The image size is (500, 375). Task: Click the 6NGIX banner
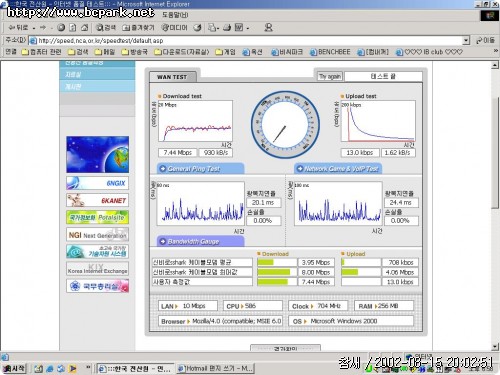(x=97, y=183)
